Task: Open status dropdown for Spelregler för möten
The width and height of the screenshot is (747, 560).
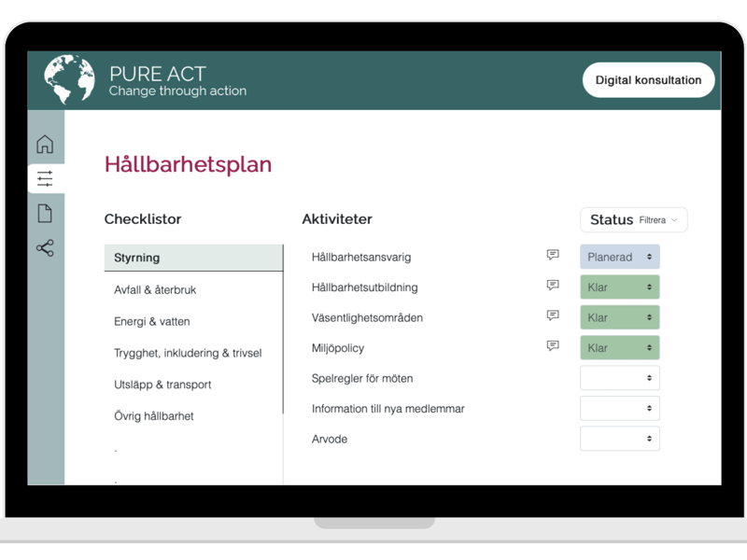Action: pos(620,378)
